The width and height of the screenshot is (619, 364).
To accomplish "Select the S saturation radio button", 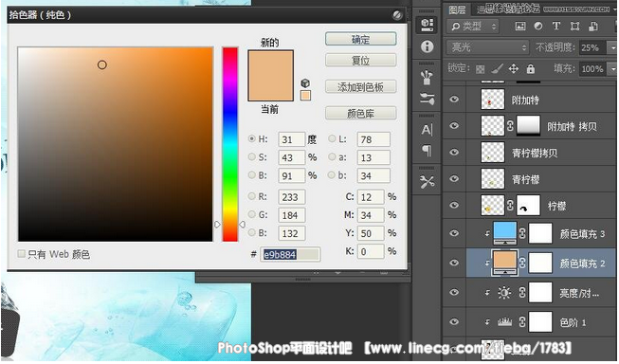I will coord(251,156).
